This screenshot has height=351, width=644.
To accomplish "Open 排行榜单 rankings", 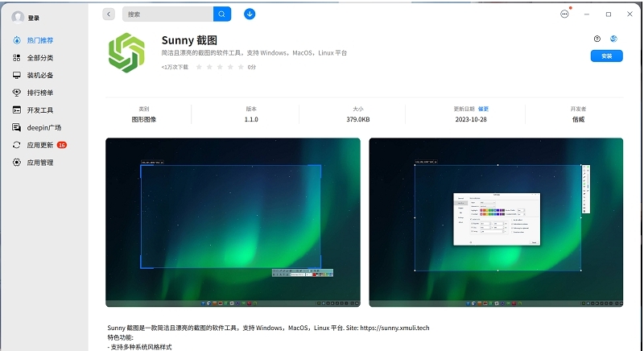I will pos(39,93).
